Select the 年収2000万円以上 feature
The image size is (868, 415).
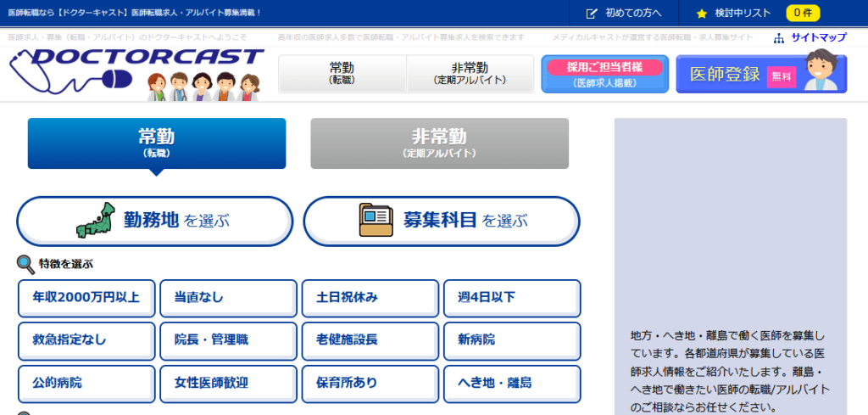tap(87, 298)
